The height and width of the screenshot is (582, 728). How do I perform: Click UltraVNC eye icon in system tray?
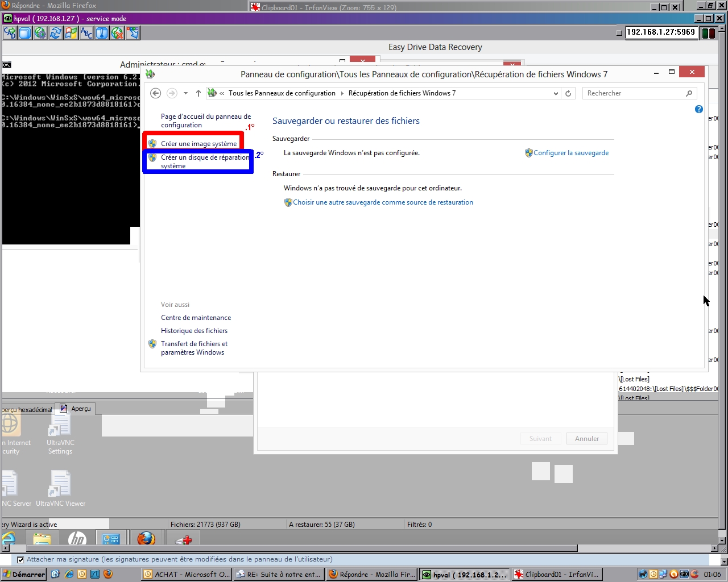pos(684,574)
